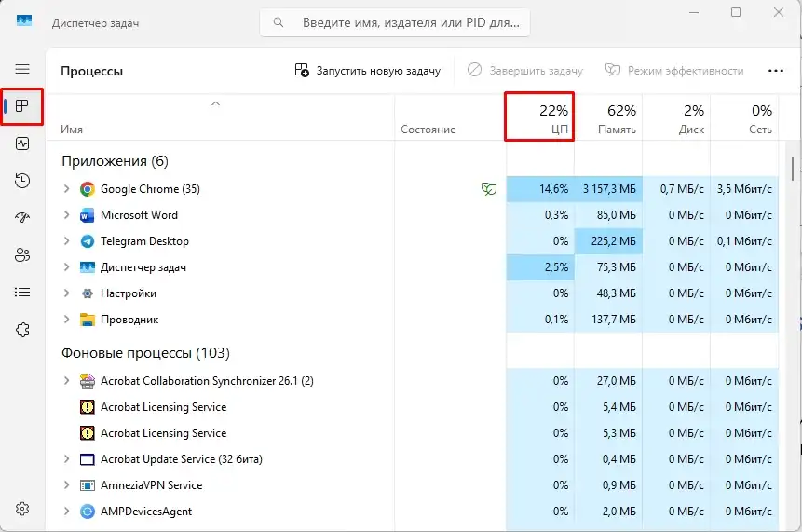The width and height of the screenshot is (802, 532).
Task: Click Завершить задачу button
Action: click(x=525, y=71)
